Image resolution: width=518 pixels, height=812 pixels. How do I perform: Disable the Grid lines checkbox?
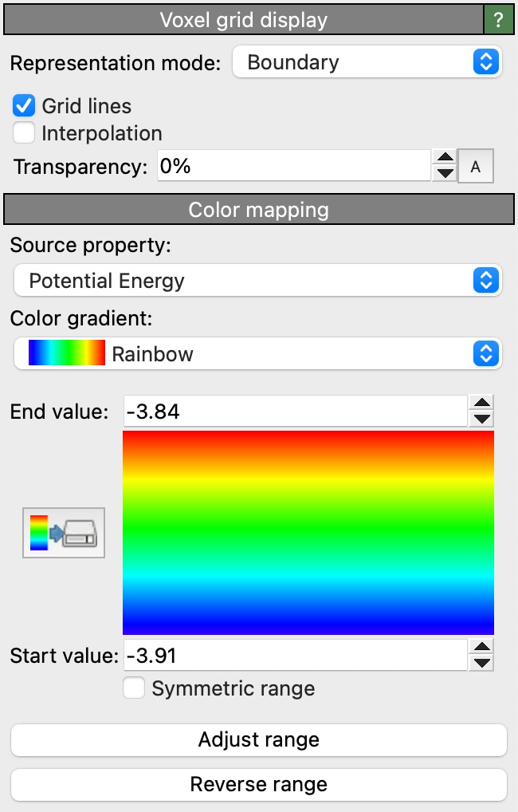coord(25,106)
